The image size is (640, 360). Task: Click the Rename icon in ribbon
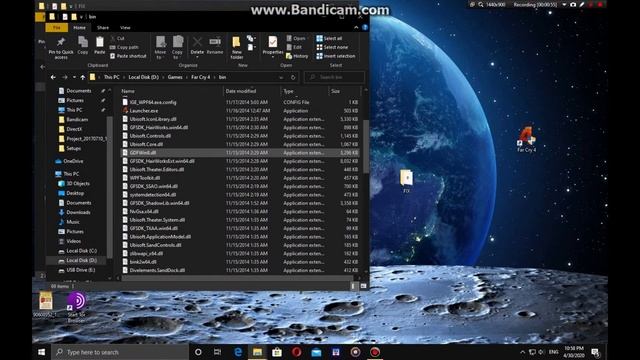pos(215,45)
